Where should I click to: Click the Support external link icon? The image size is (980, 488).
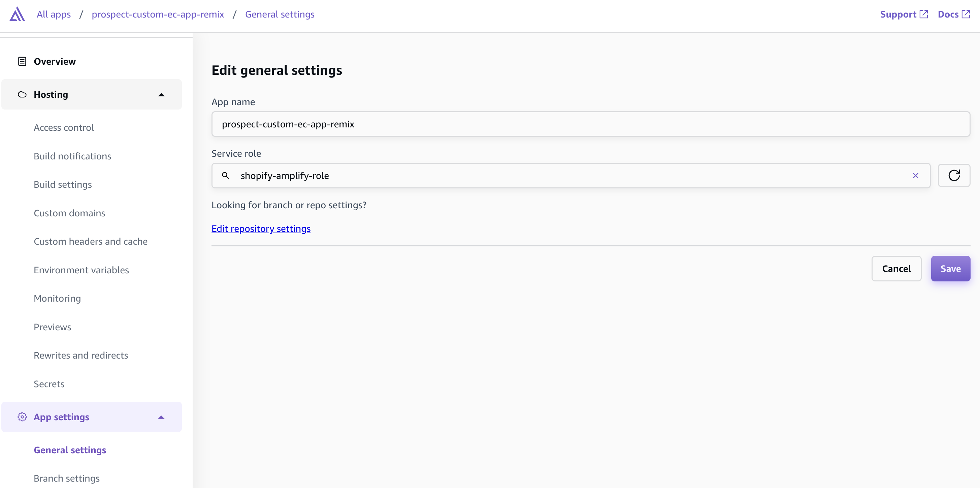pos(924,14)
